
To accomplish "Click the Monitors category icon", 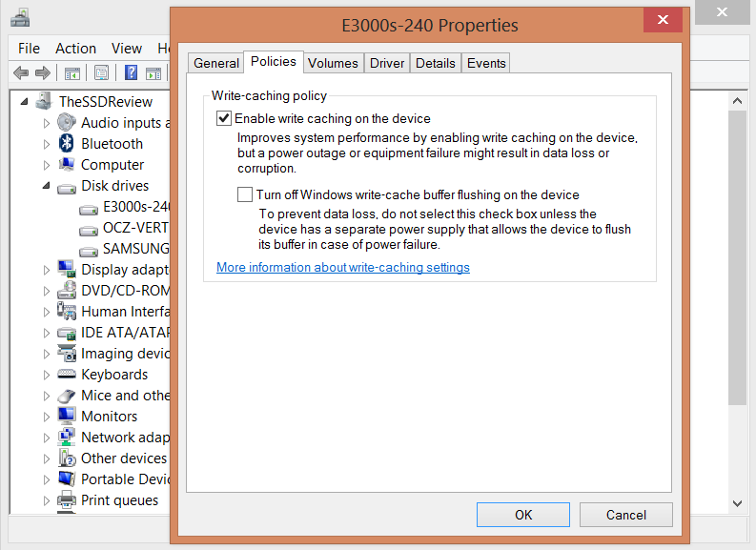I will click(x=67, y=416).
